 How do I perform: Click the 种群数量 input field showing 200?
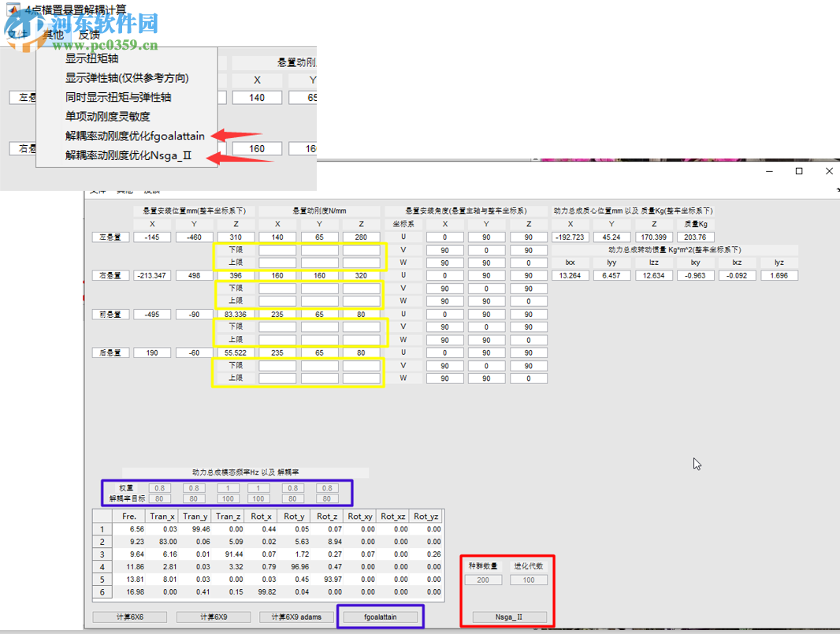(482, 580)
